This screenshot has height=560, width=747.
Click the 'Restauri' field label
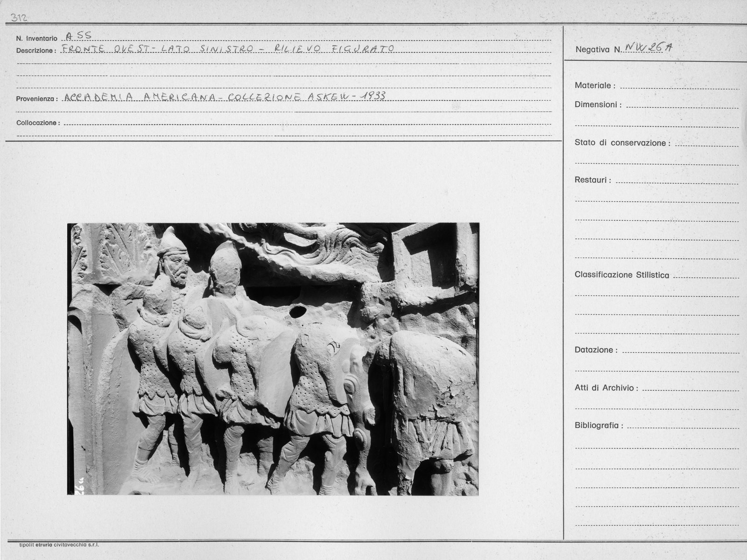593,180
